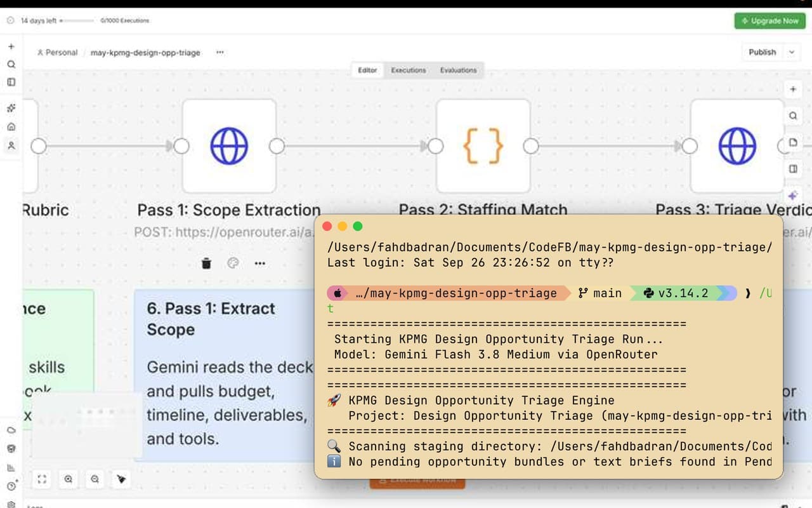Click the cloud icon in lower left sidebar

11,430
